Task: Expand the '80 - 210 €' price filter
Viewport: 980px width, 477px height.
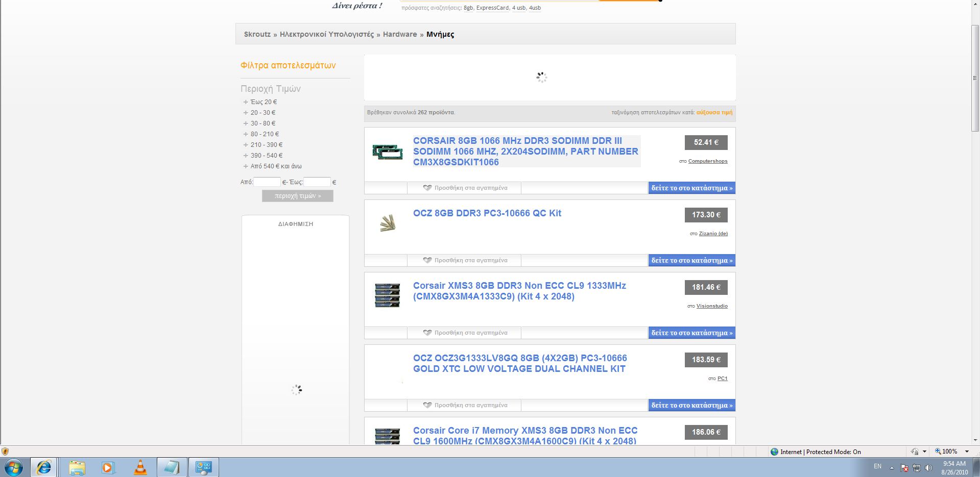Action: point(261,134)
